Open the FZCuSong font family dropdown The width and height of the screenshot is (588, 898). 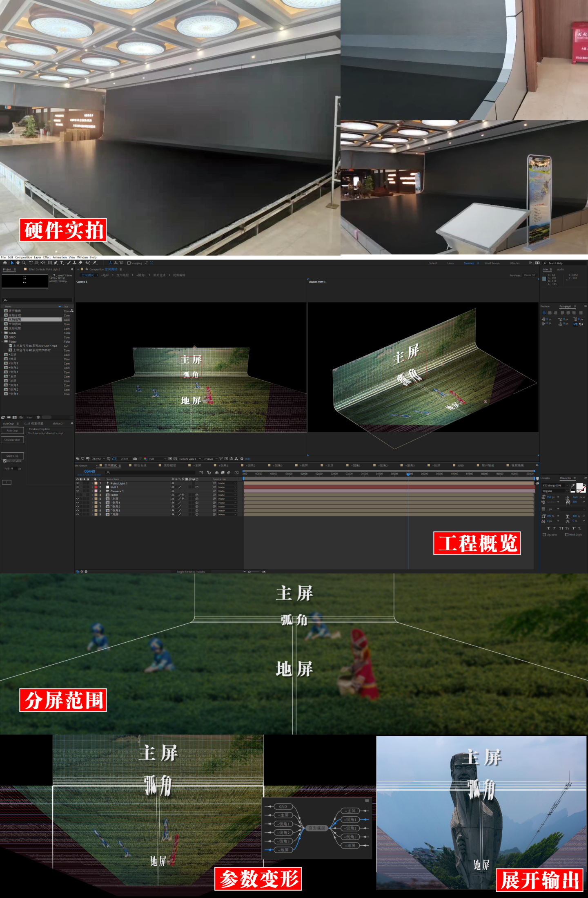click(x=555, y=485)
